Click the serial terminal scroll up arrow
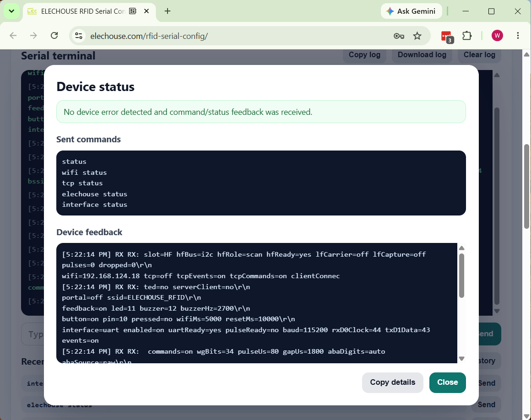This screenshot has height=420, width=531. (497, 75)
